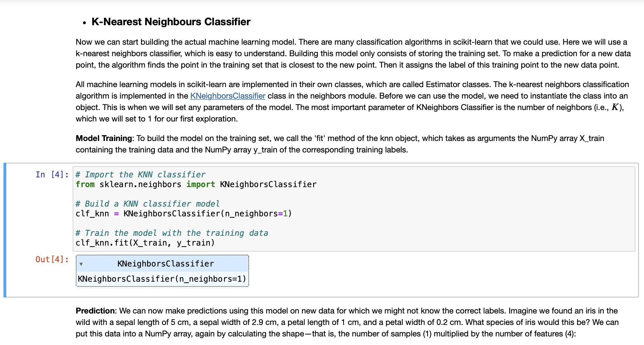Click the comment '# Build a KNN classifier model'
Screen dimensions: 644x345
(147, 203)
